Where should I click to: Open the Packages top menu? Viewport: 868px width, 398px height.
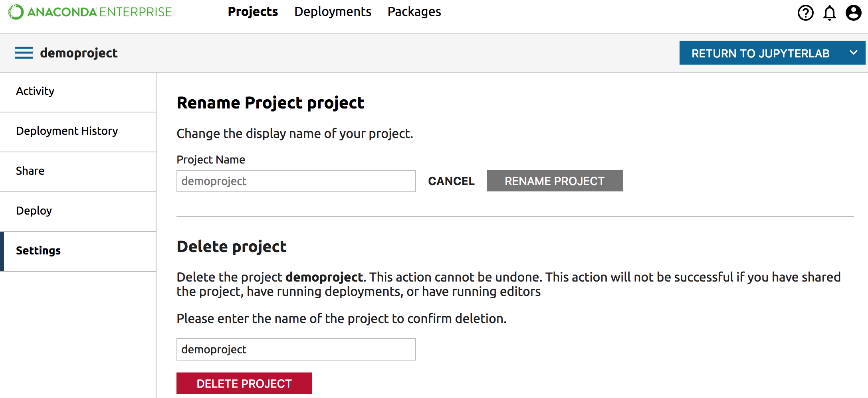(x=414, y=12)
